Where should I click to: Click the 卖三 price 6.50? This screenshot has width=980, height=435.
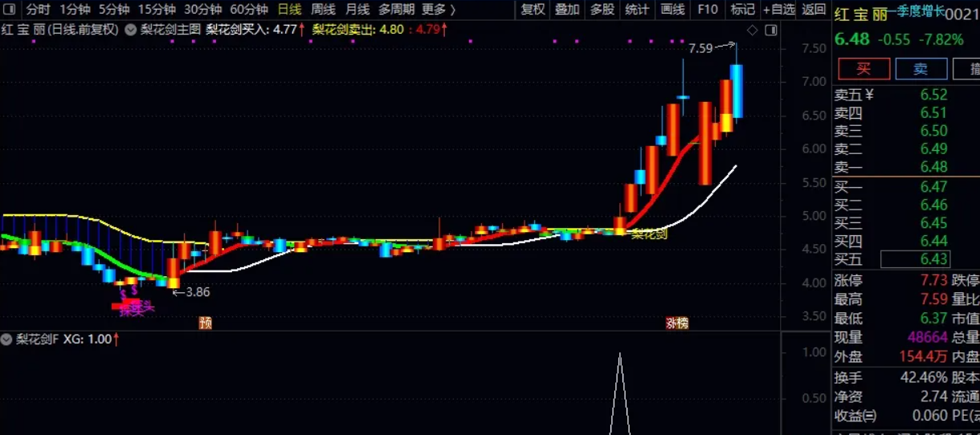[934, 131]
